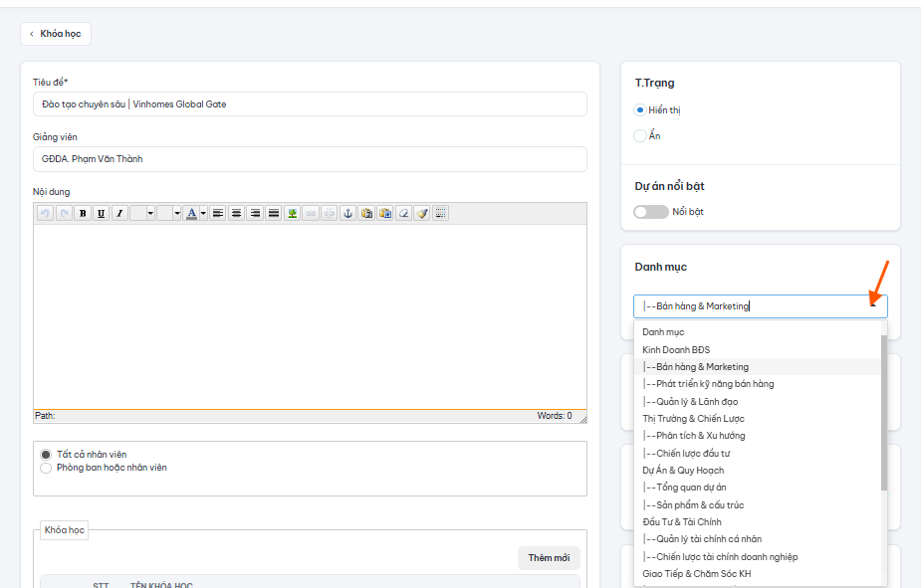Screen dimensions: 921x588
Task: Toggle underline formatting
Action: pos(101,213)
